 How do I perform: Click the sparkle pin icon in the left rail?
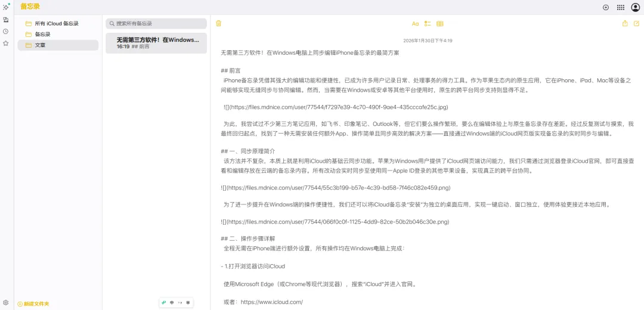click(6, 7)
